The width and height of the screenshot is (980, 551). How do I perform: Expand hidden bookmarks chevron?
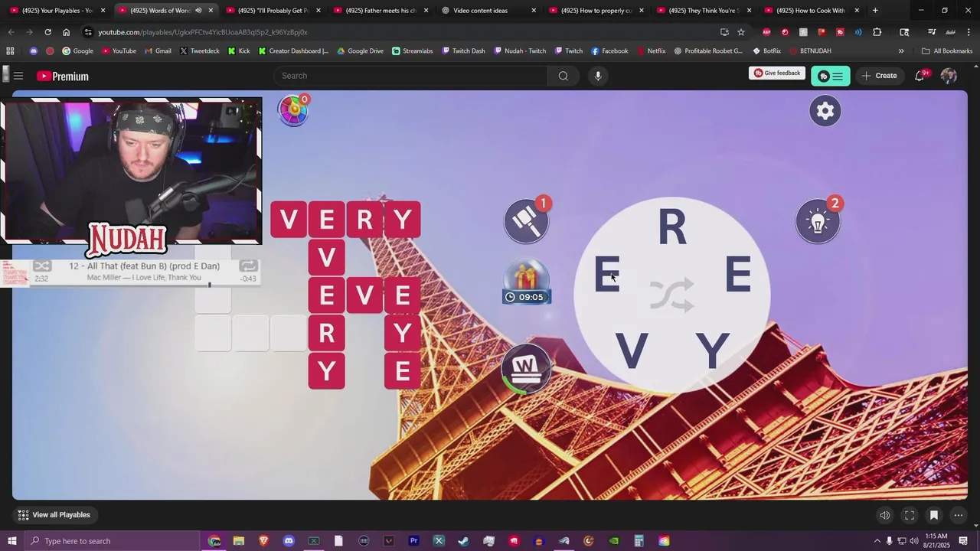901,51
